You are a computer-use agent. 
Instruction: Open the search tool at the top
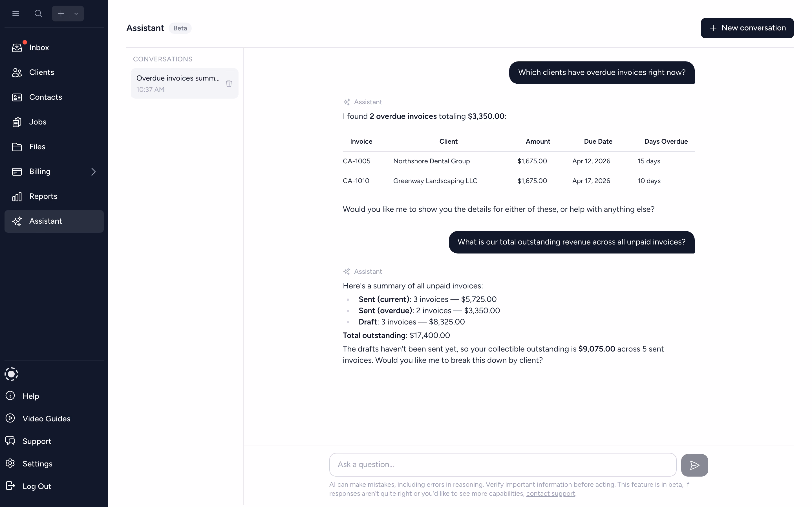(x=38, y=14)
